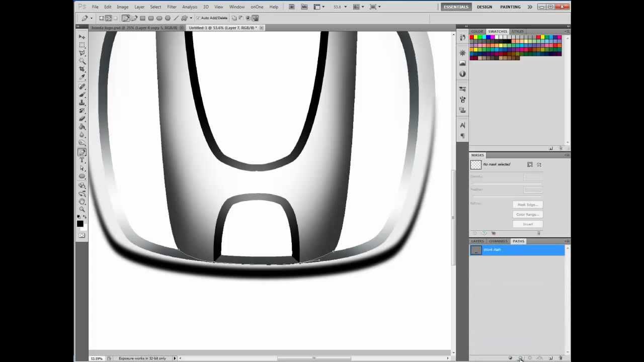Launch Mini Bridge from application bar
Viewport: 644px width, 362px height.
[304, 7]
